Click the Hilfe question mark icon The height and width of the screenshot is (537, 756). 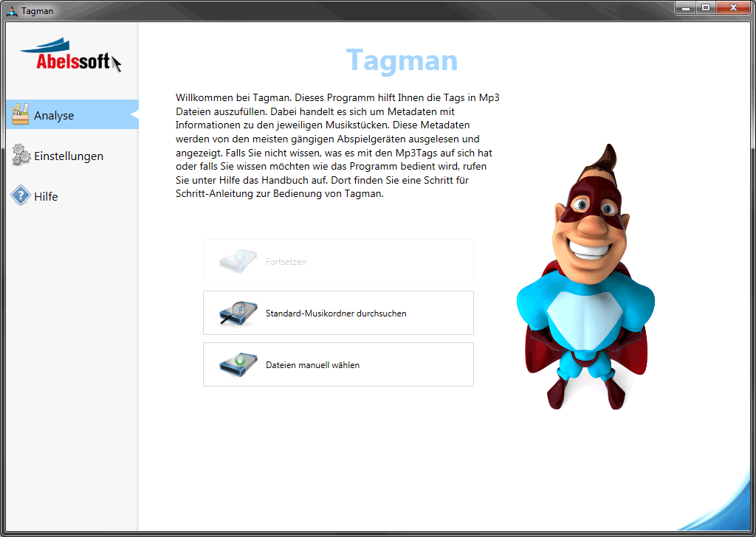click(x=21, y=196)
